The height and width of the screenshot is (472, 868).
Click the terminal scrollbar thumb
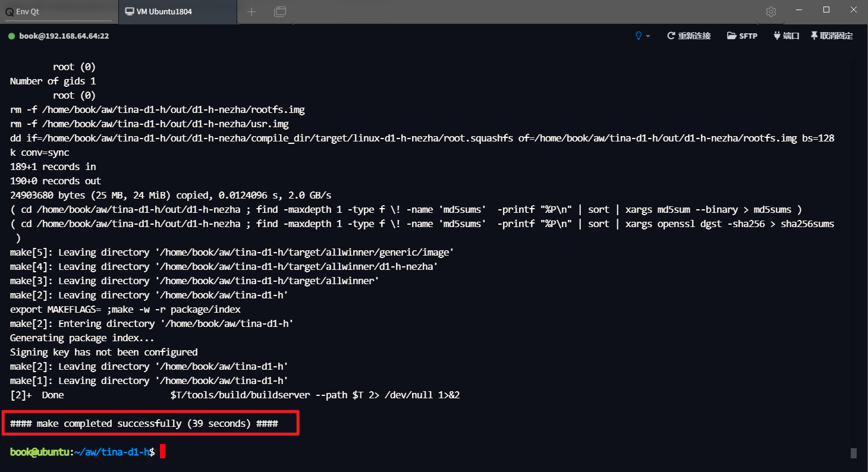point(854,453)
